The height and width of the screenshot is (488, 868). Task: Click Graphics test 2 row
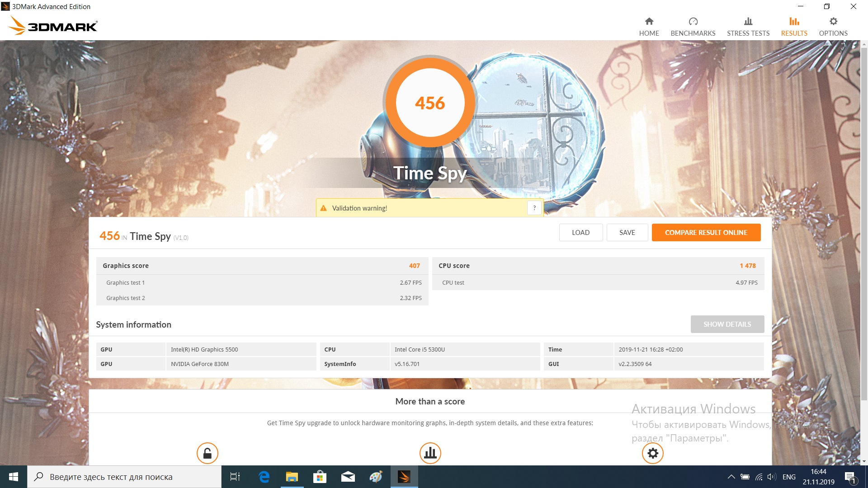click(262, 298)
